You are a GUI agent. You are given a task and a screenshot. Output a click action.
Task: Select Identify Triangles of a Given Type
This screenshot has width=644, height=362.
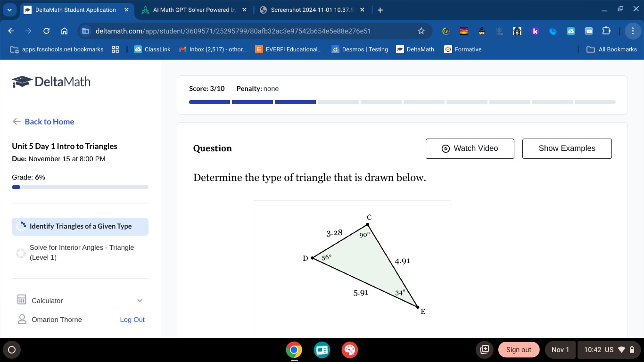click(80, 226)
